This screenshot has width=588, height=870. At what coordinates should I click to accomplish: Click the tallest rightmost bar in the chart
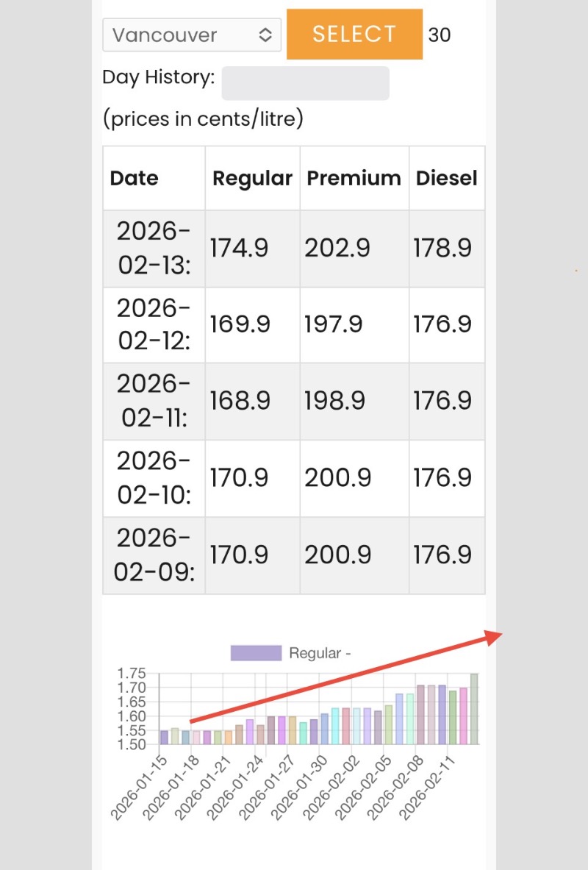tap(474, 709)
